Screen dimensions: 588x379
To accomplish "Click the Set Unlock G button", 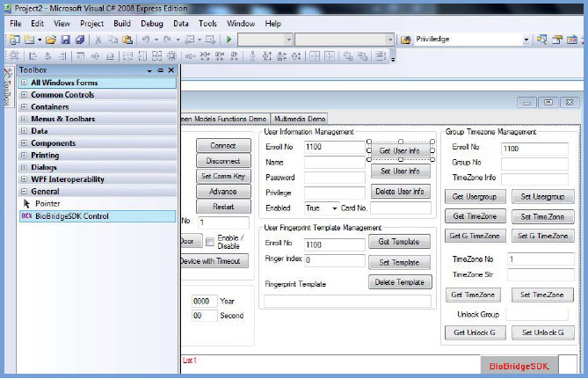I will pyautogui.click(x=542, y=332).
